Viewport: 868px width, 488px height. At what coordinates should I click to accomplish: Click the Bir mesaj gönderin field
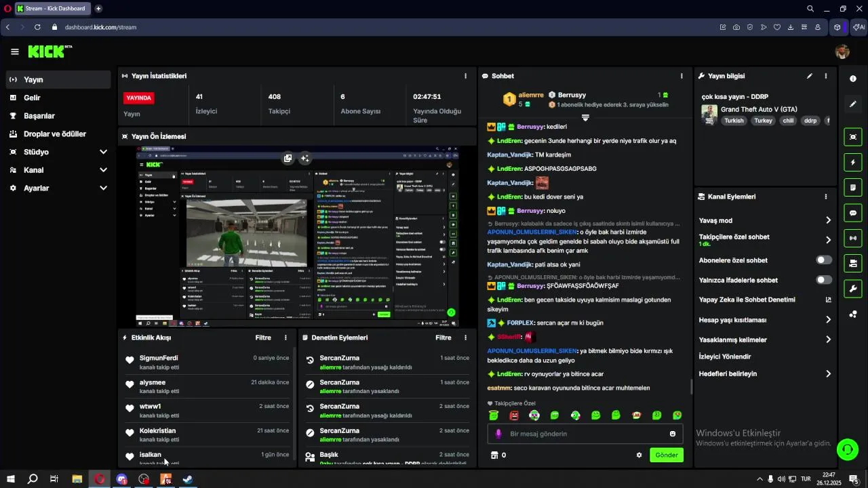click(585, 434)
